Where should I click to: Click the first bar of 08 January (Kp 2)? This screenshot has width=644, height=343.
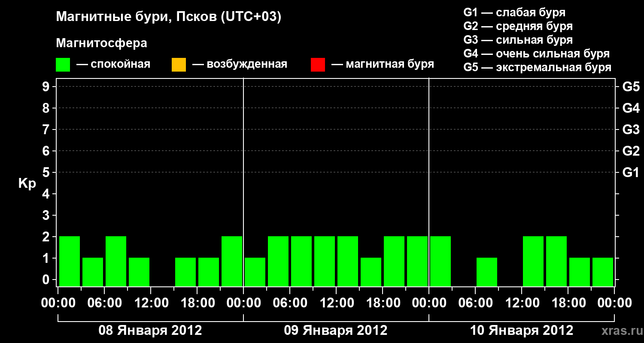(x=70, y=261)
